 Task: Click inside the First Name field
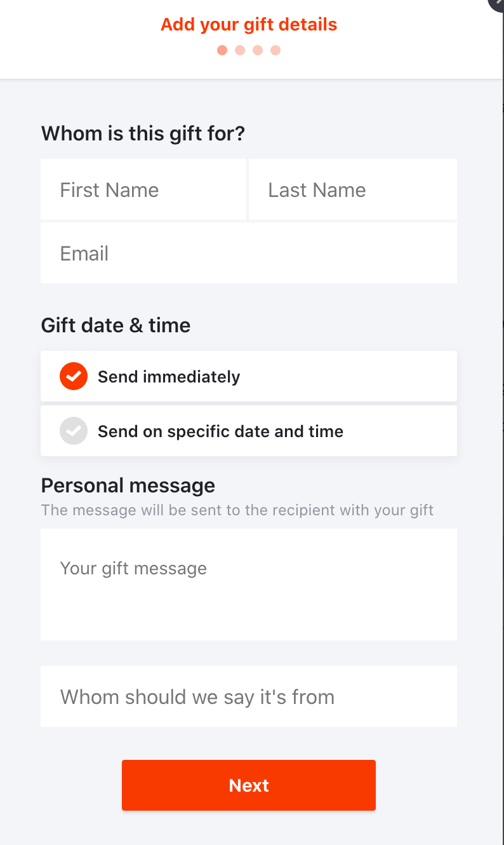(x=143, y=189)
